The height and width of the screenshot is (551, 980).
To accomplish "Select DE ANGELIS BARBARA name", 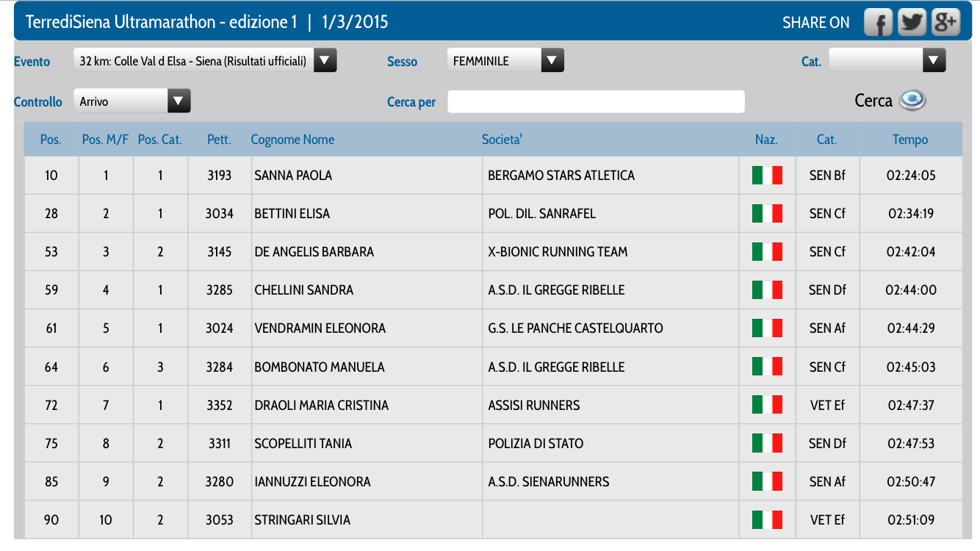I will pos(314,252).
